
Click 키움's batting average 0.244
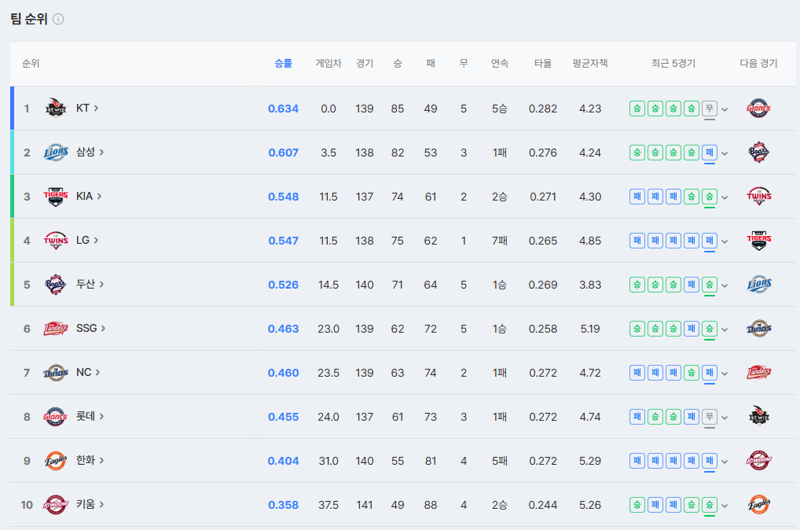click(x=543, y=505)
